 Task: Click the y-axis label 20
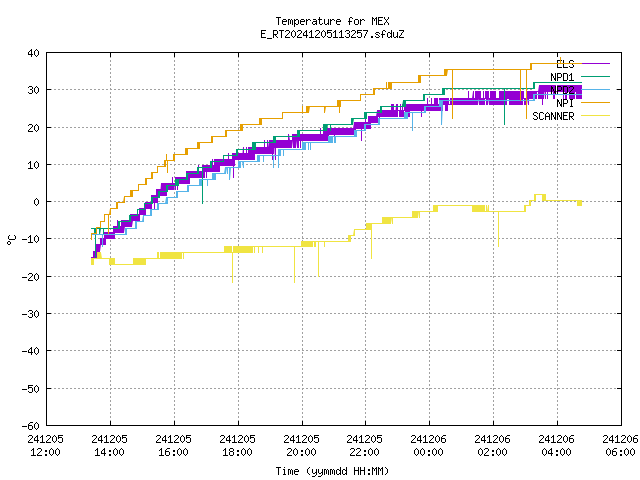point(33,128)
